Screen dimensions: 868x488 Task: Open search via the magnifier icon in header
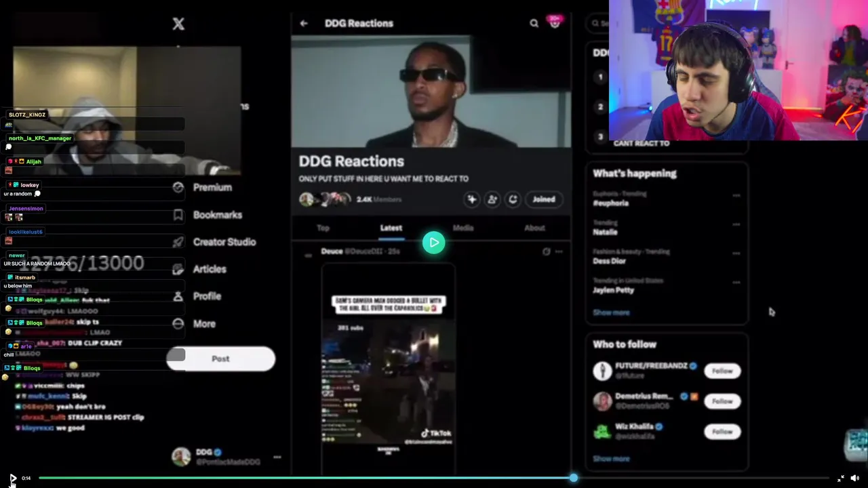pyautogui.click(x=534, y=24)
